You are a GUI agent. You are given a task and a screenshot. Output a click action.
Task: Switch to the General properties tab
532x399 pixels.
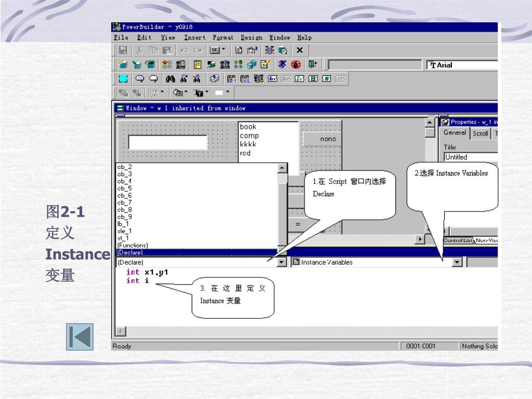click(455, 132)
